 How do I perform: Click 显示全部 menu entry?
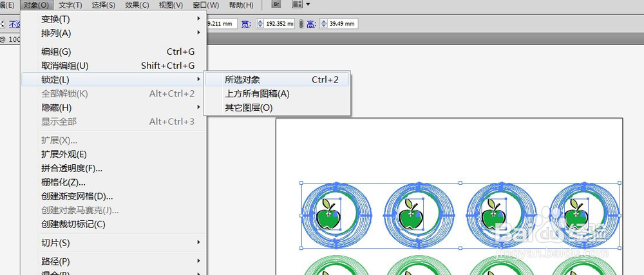pyautogui.click(x=114, y=122)
